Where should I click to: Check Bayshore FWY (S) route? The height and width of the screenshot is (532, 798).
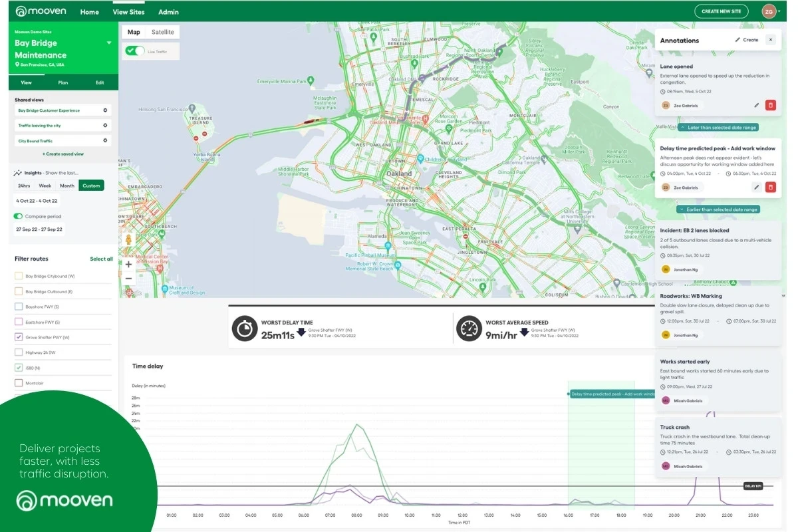(x=19, y=307)
